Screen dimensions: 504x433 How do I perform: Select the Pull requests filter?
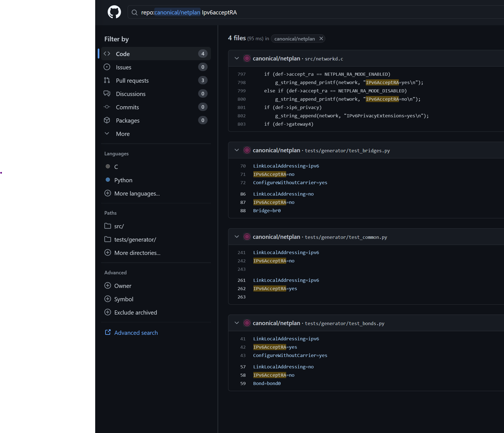coord(132,80)
